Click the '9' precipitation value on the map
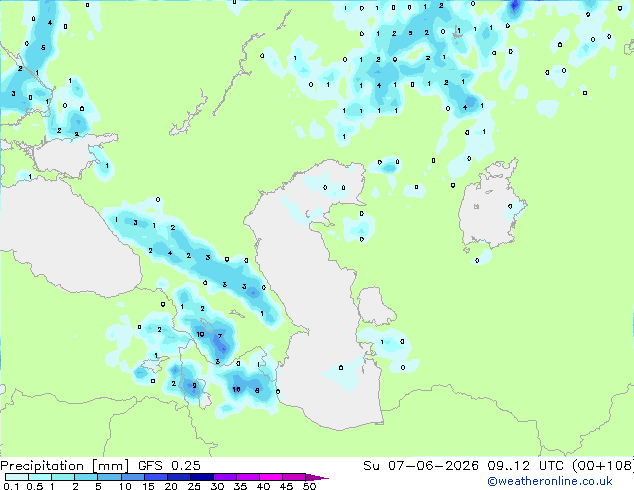 tap(194, 385)
